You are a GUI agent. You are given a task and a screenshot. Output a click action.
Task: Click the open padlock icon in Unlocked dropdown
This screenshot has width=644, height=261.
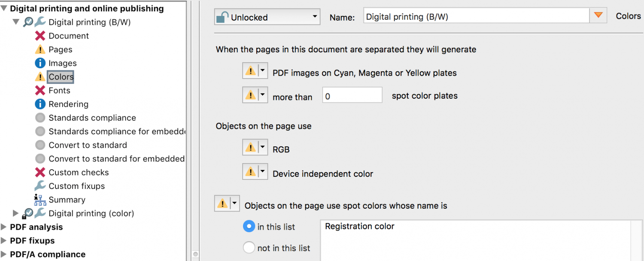222,18
